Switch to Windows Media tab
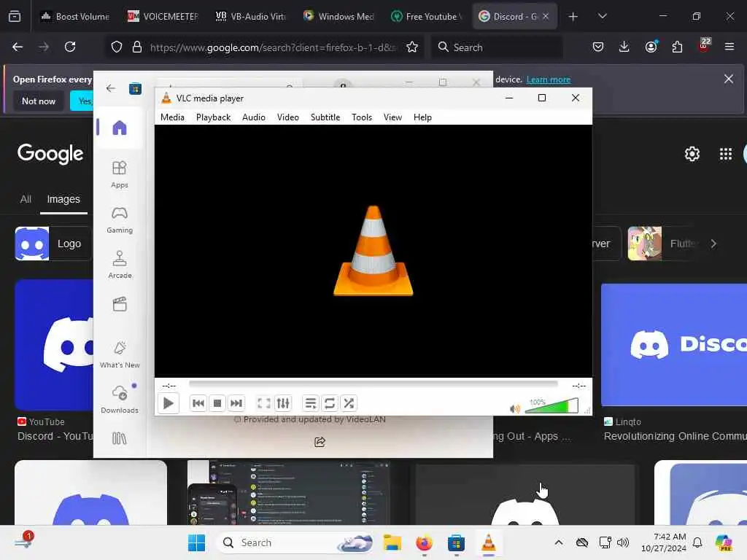This screenshot has width=747, height=560. point(338,16)
